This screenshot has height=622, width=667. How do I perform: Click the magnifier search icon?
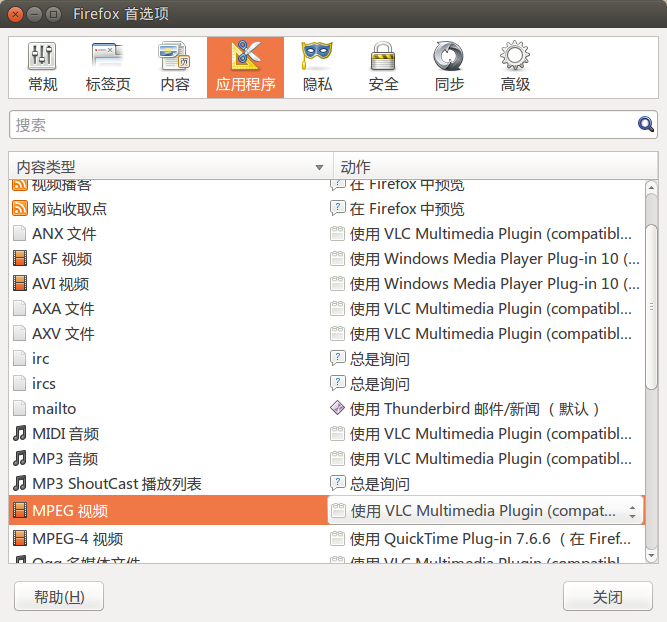[646, 125]
